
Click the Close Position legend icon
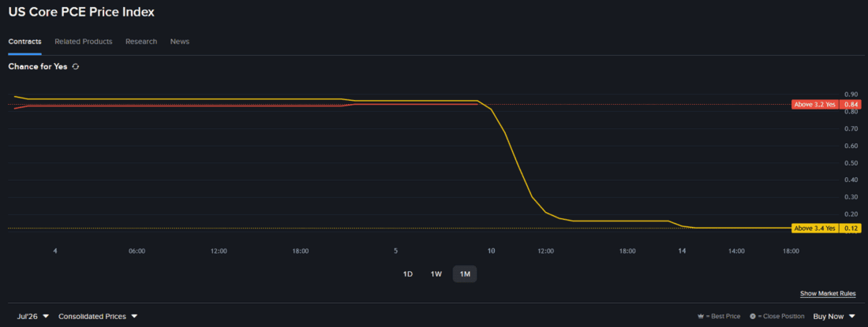tap(753, 317)
